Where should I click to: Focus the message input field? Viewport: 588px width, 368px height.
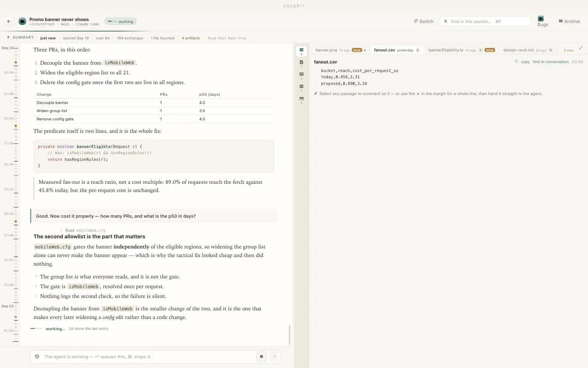[148, 357]
